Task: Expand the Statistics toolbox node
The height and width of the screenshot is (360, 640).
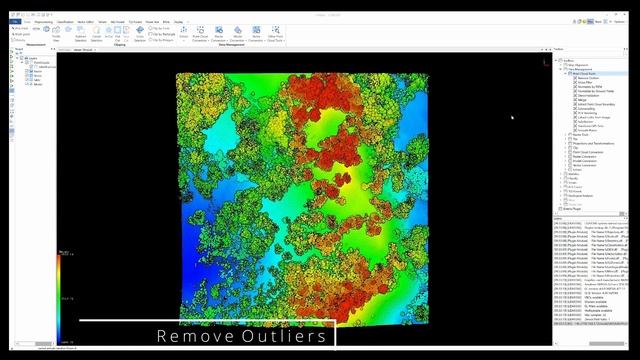Action: [x=561, y=174]
